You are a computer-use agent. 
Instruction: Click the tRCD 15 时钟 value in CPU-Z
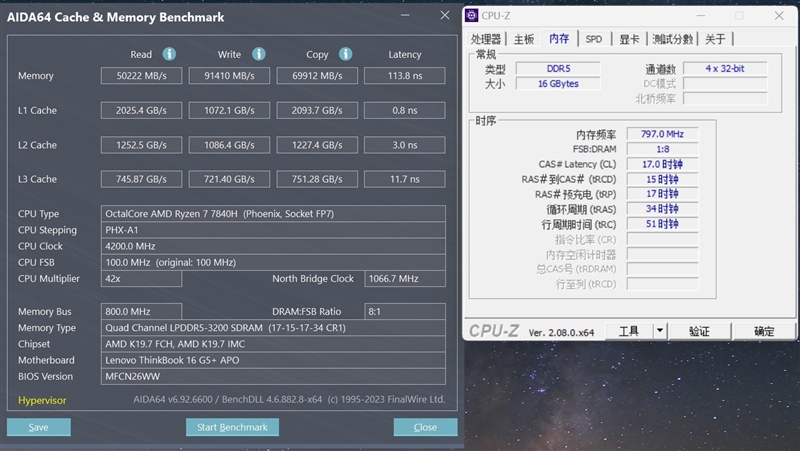[662, 179]
